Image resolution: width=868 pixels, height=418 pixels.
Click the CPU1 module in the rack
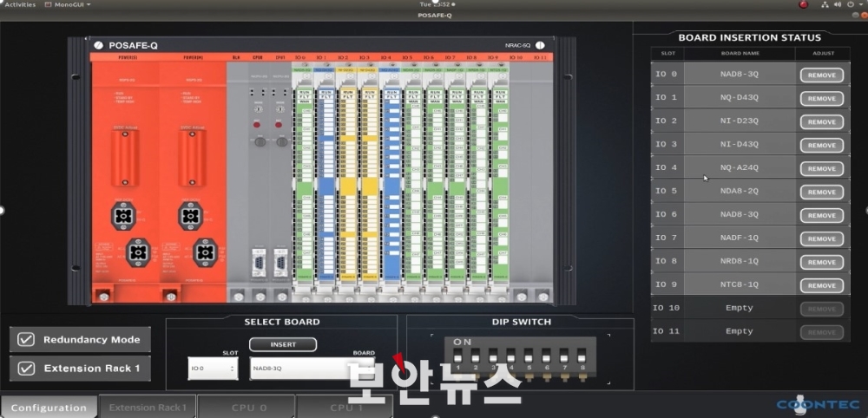(280, 182)
